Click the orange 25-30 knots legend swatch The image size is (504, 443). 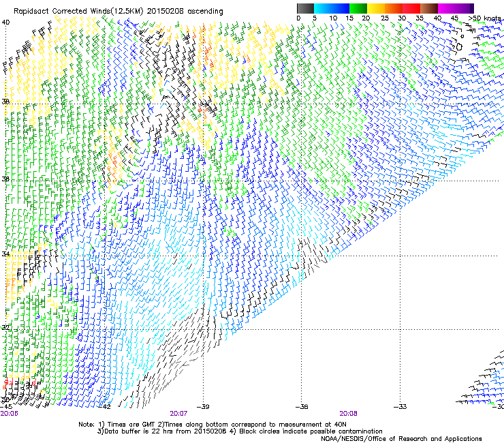[x=394, y=8]
